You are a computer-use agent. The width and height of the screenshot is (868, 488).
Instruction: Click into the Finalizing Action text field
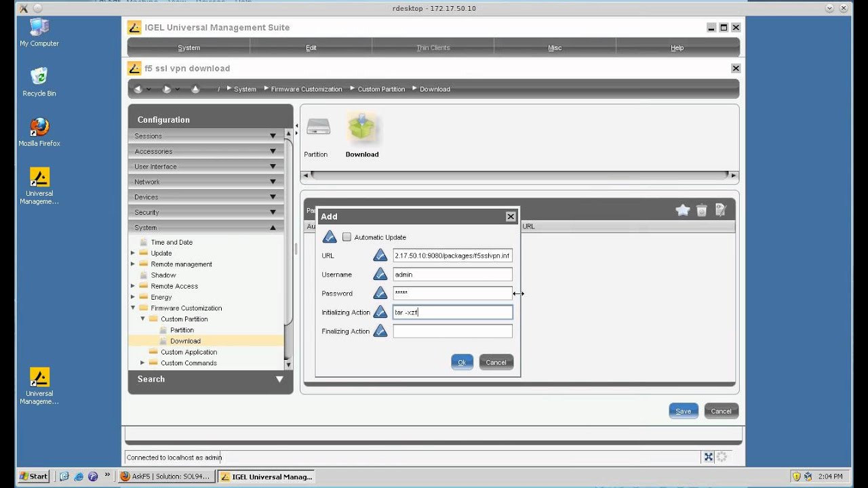pos(452,331)
